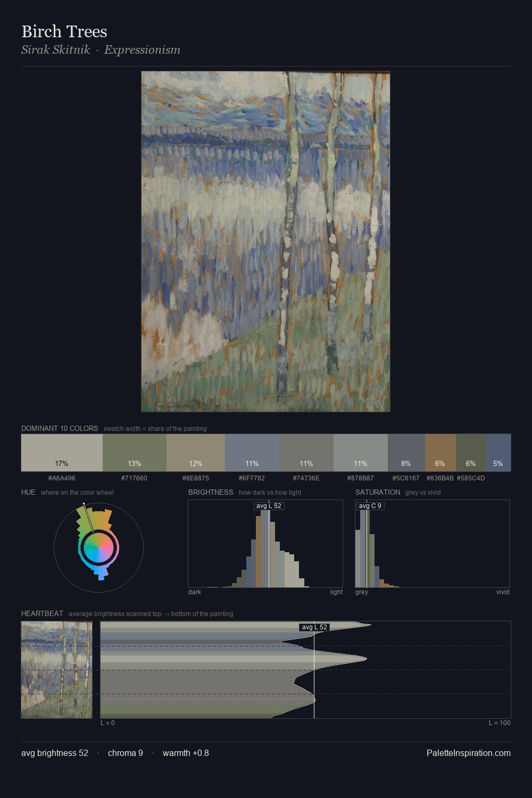The height and width of the screenshot is (798, 532).
Task: Click avg L 52 label in brightness histogram
Action: [269, 506]
